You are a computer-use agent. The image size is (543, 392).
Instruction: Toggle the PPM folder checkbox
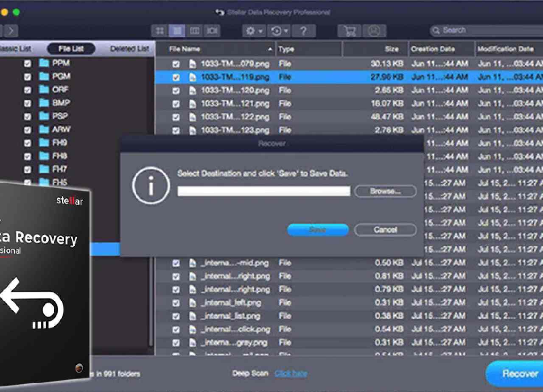click(28, 64)
